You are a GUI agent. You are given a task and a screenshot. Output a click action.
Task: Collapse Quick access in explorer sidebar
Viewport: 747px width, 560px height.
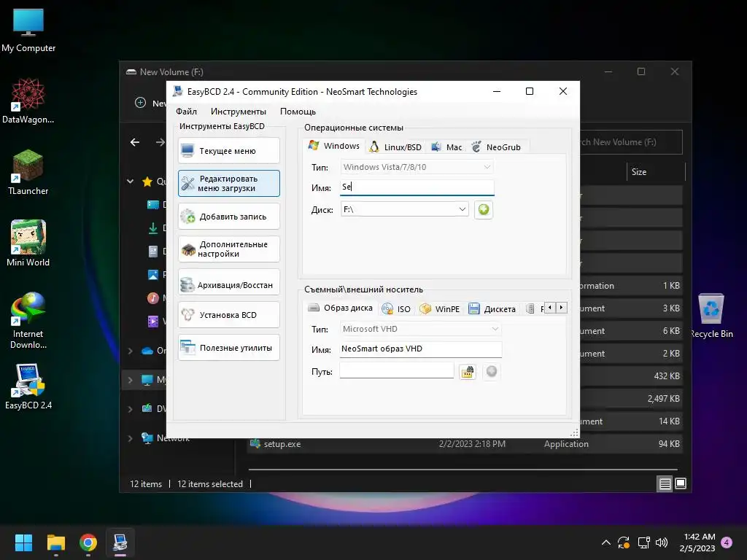coord(130,182)
